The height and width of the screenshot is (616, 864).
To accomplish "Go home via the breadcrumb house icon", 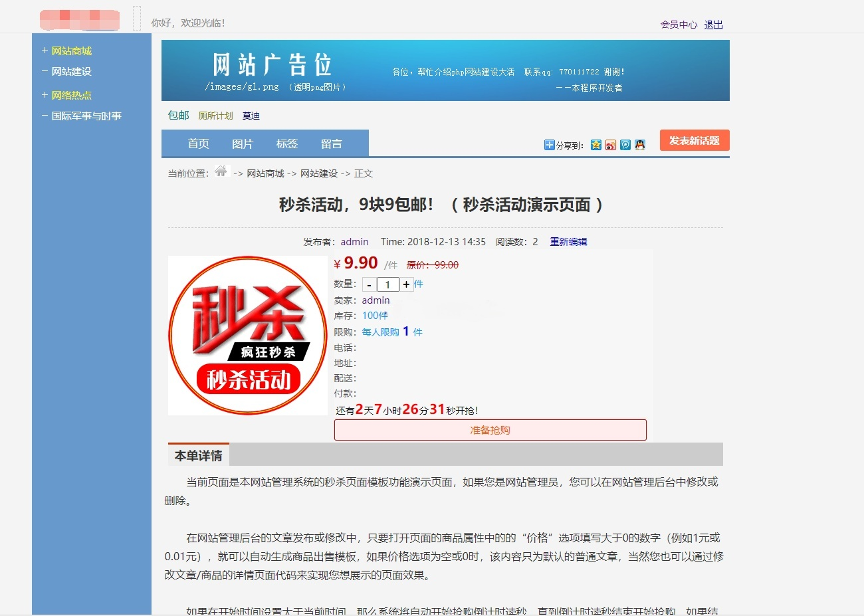I will pyautogui.click(x=221, y=171).
